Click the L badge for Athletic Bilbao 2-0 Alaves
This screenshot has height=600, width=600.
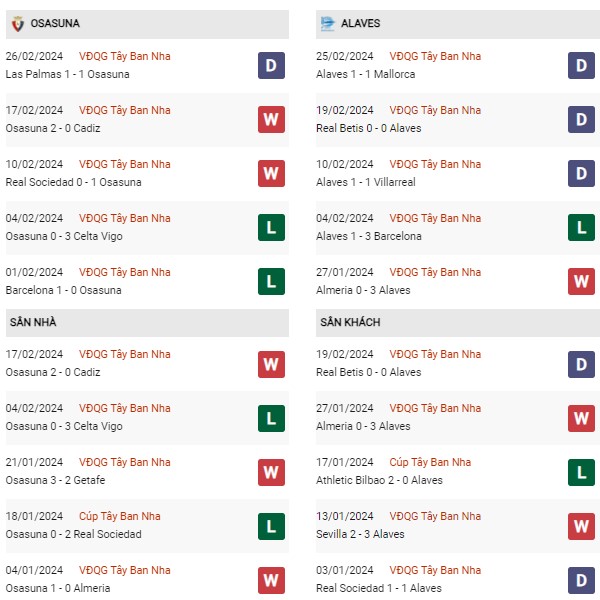click(x=581, y=473)
